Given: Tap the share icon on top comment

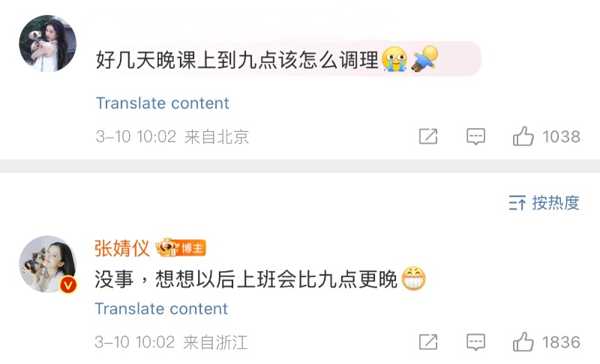Looking at the screenshot, I should coord(428,136).
